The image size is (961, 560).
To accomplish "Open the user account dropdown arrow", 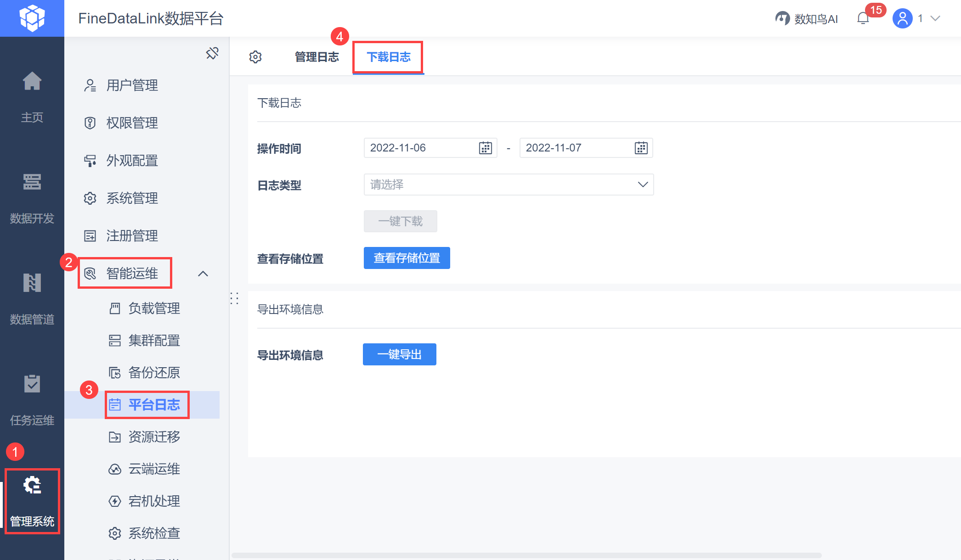I will tap(935, 18).
